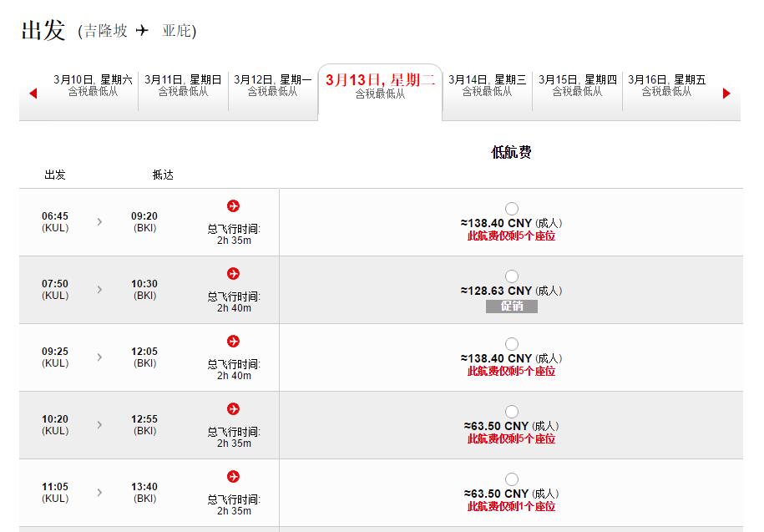Select the 10:20 flight 63.50 CNY fare

pyautogui.click(x=512, y=412)
